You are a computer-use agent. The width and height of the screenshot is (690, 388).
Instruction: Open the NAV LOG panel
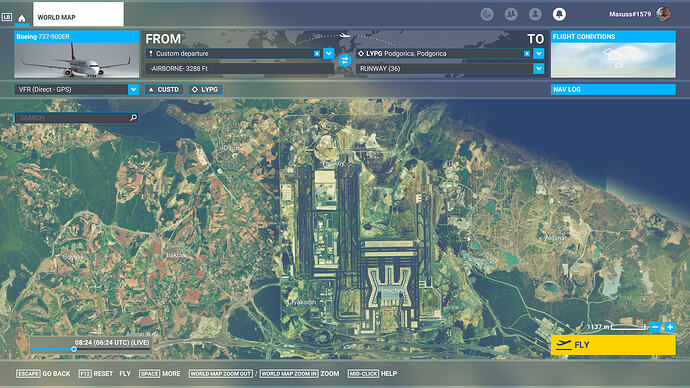point(613,89)
